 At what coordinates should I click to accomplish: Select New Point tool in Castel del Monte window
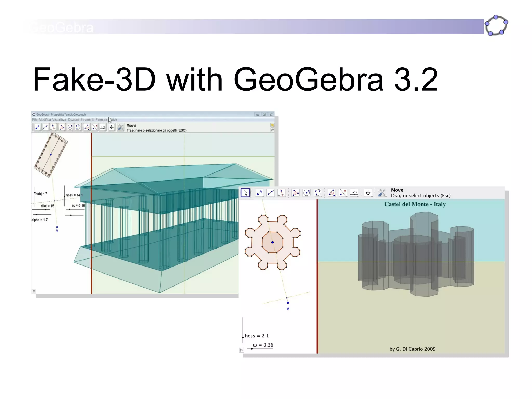coord(259,193)
